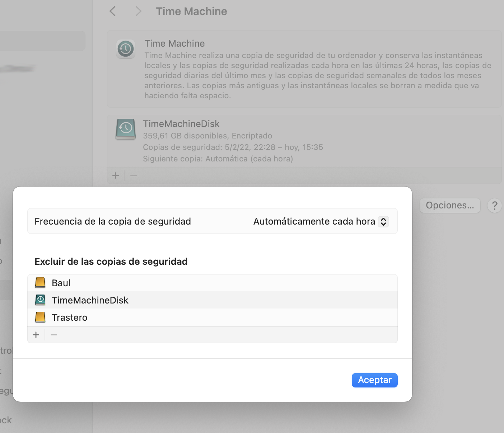Click the '359,61 GB disponibles, Encriptado' text
The image size is (504, 433).
(x=207, y=136)
